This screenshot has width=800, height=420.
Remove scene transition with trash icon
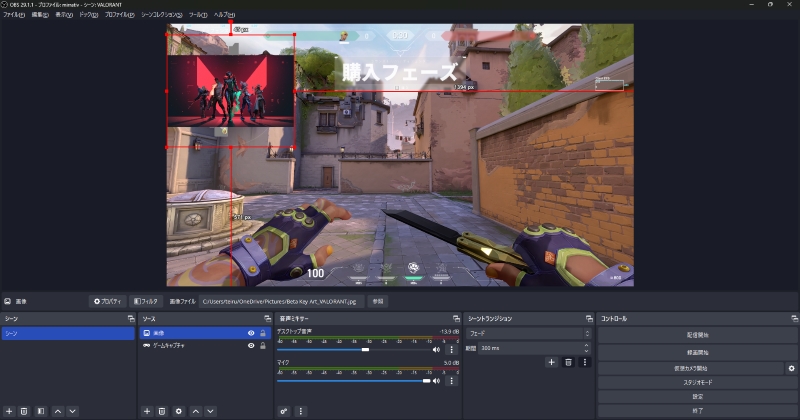pyautogui.click(x=568, y=362)
